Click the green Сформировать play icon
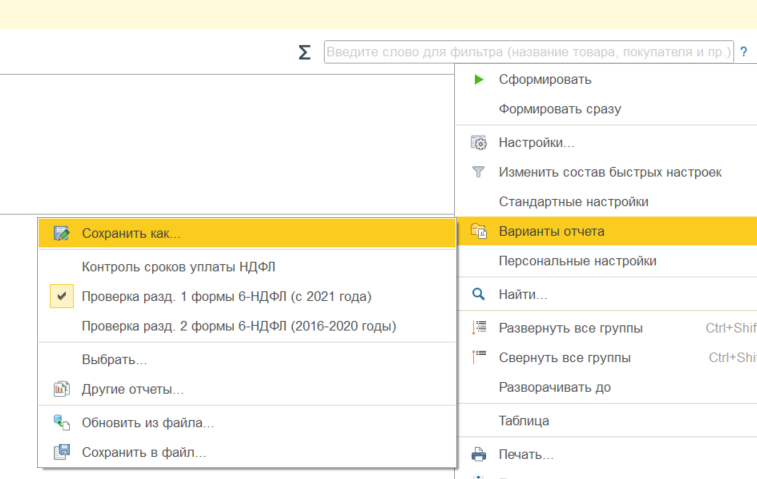 pos(478,79)
